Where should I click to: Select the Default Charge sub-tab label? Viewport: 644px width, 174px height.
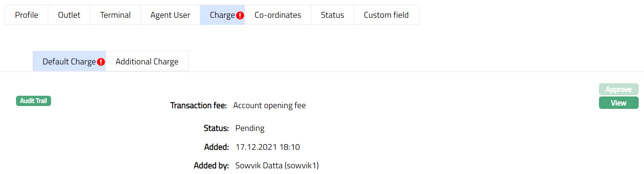pos(69,62)
